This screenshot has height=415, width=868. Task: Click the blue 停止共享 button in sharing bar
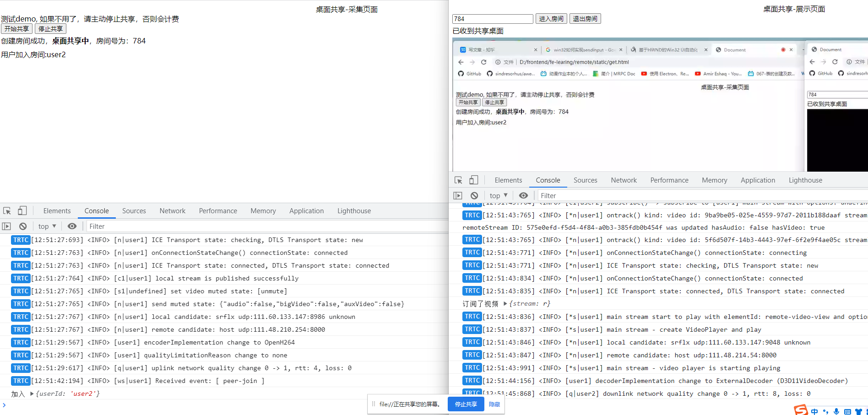[466, 404]
